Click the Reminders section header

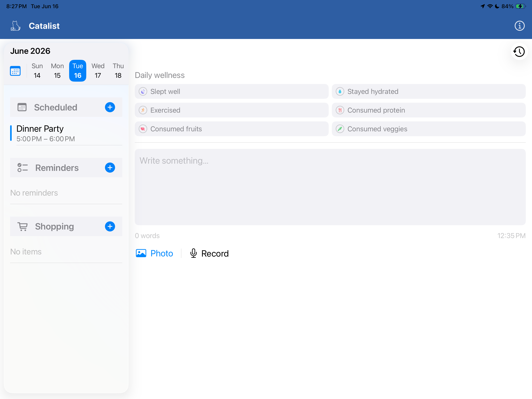[66, 168]
